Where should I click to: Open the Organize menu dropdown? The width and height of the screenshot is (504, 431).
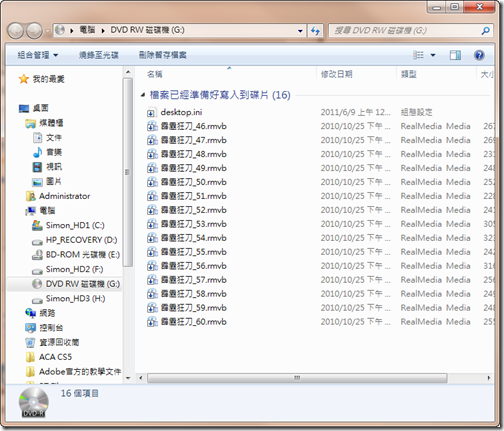click(38, 55)
